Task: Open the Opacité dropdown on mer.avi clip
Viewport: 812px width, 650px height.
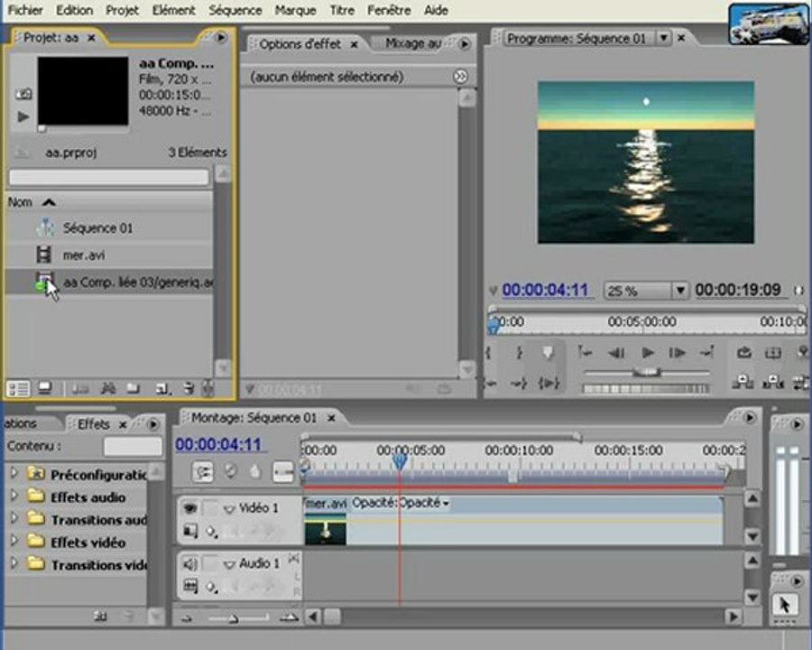Action: [x=446, y=504]
